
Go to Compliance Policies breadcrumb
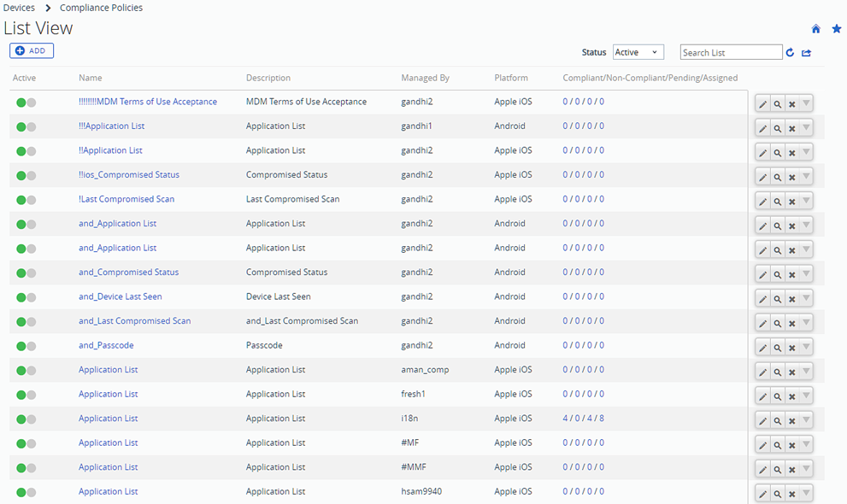101,8
